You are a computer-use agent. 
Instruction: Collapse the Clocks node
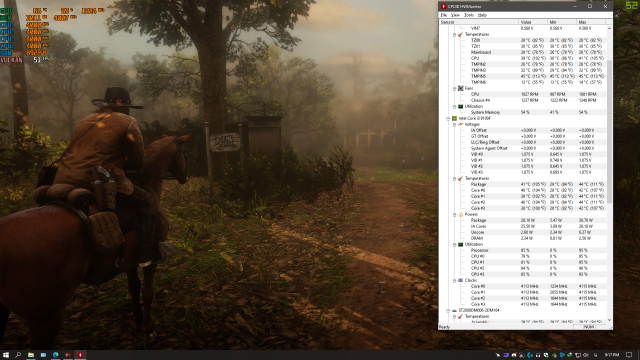[x=454, y=281]
